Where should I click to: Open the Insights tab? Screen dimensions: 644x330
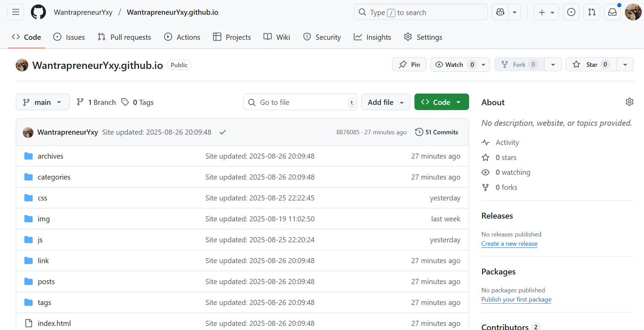(x=373, y=37)
